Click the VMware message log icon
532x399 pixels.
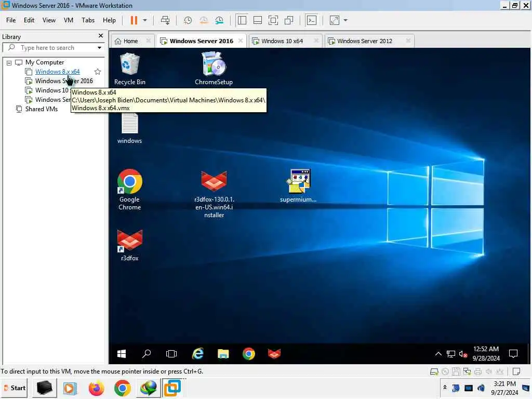(x=516, y=371)
